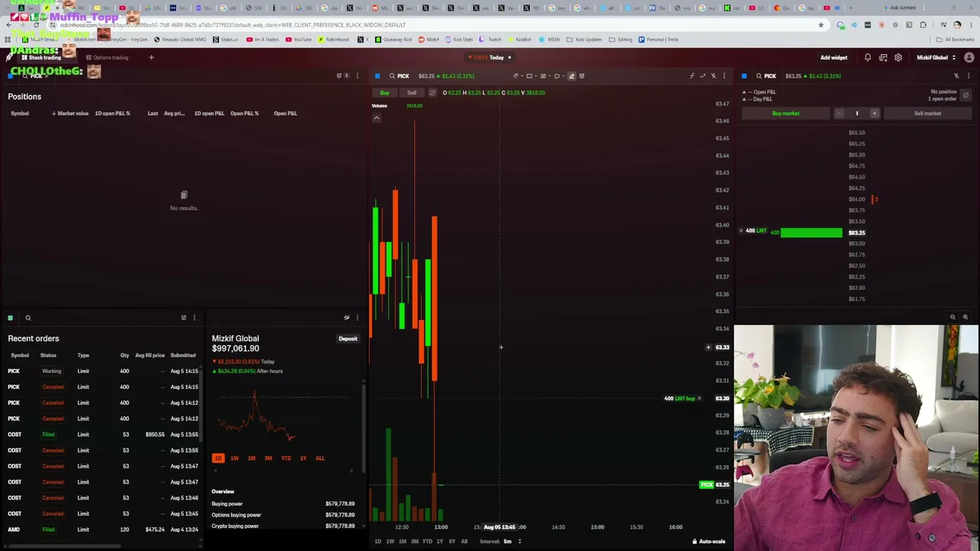Click the ladder cancel-all orders icon
The image size is (980, 551).
965,95
